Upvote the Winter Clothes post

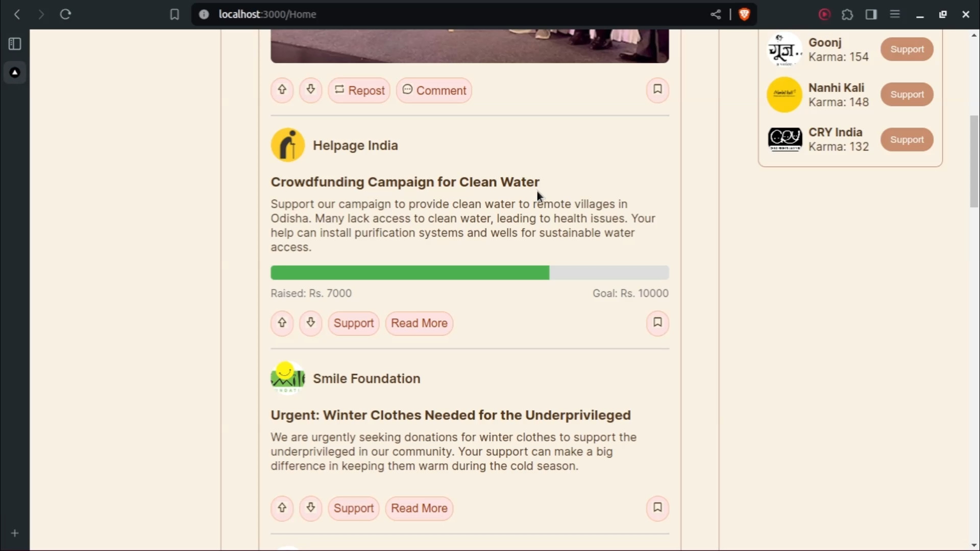[282, 508]
